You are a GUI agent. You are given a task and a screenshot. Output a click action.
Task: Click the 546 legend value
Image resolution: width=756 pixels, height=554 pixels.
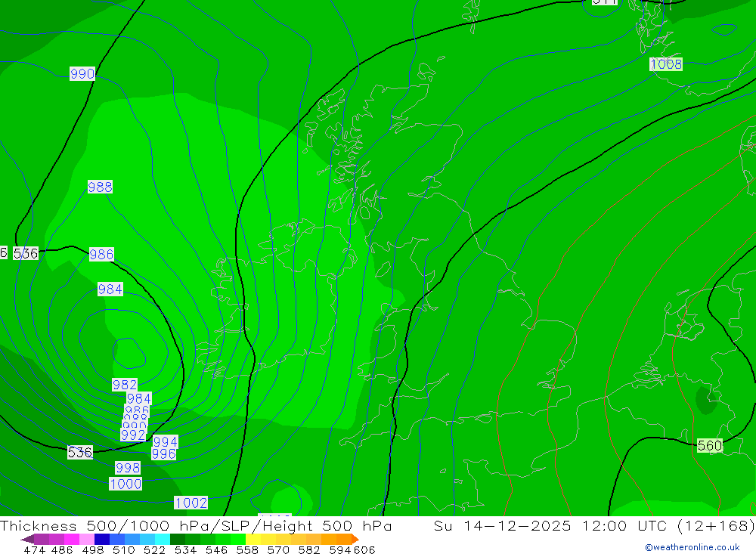coord(216,549)
